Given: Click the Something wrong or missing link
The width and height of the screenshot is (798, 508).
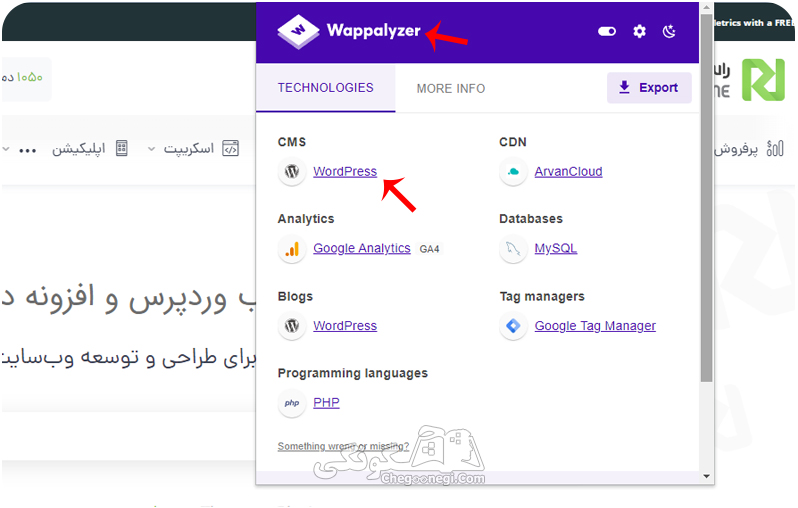Looking at the screenshot, I should [x=343, y=446].
